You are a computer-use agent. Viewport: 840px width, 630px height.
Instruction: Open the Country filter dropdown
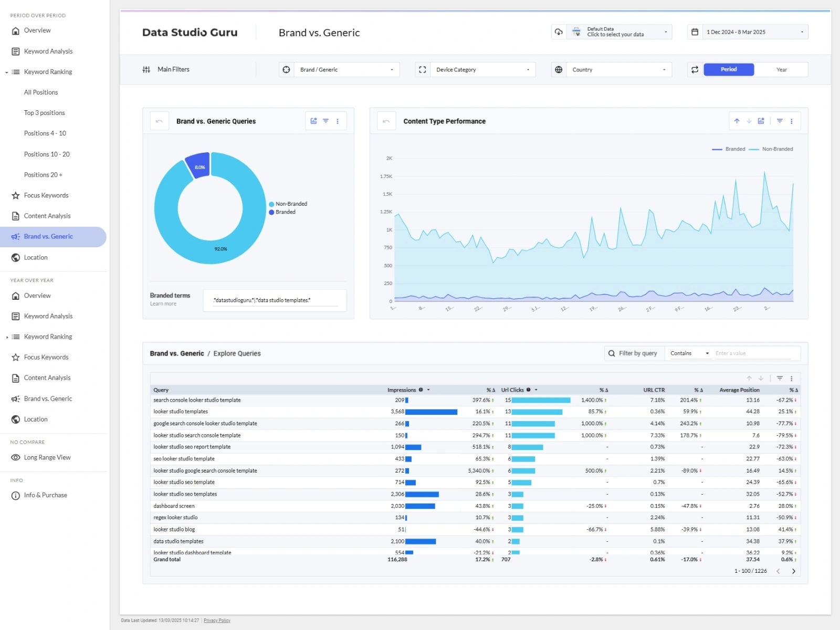tap(618, 69)
